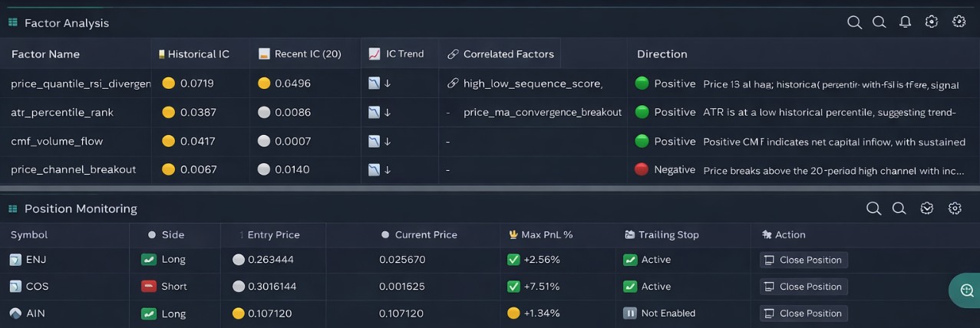The image size is (980, 328).
Task: Click the IC Trend icon for cmf_volume_flow
Action: (x=375, y=141)
